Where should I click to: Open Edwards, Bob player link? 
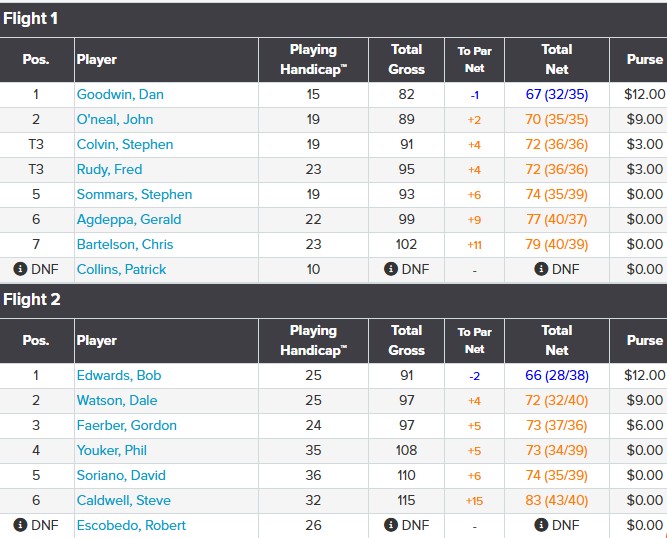tap(119, 375)
